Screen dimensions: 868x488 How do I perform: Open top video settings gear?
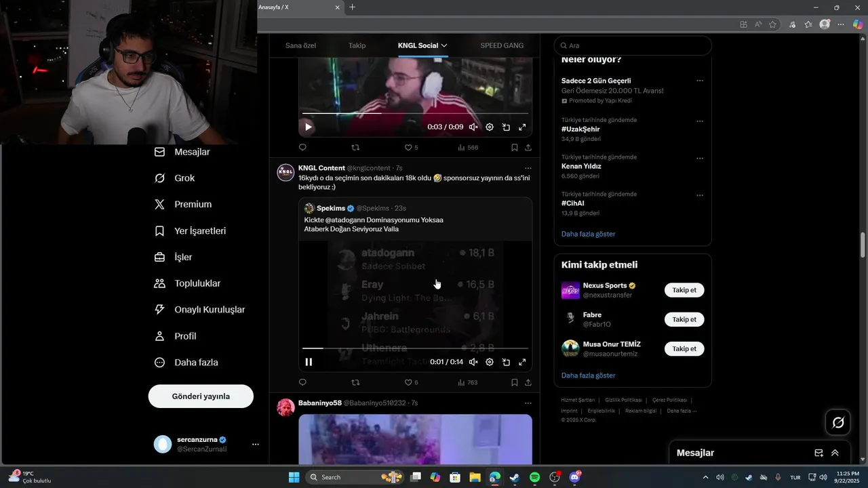[x=490, y=127]
